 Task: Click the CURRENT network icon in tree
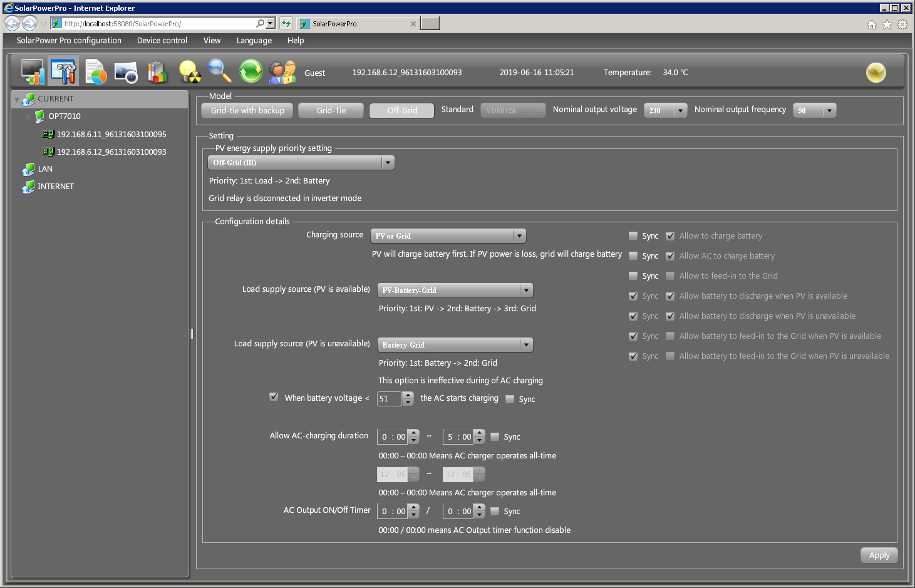click(28, 99)
